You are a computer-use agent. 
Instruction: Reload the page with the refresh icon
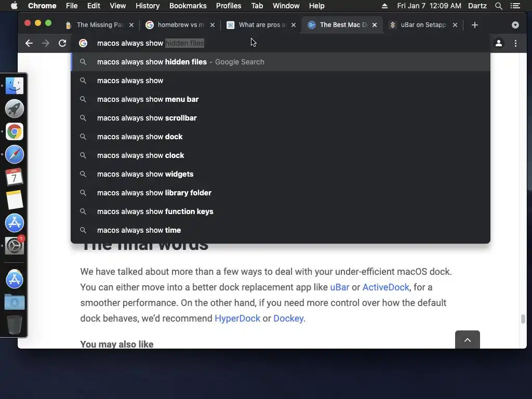[x=62, y=43]
